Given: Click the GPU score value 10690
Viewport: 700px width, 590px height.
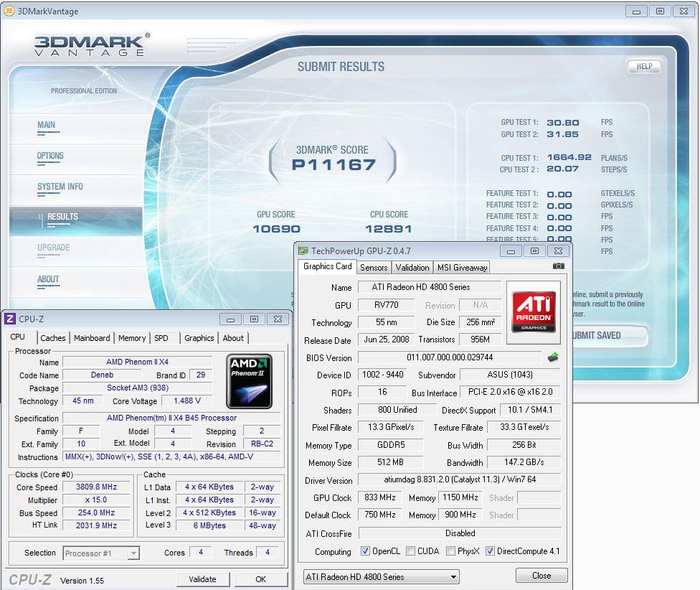Looking at the screenshot, I should click(276, 229).
